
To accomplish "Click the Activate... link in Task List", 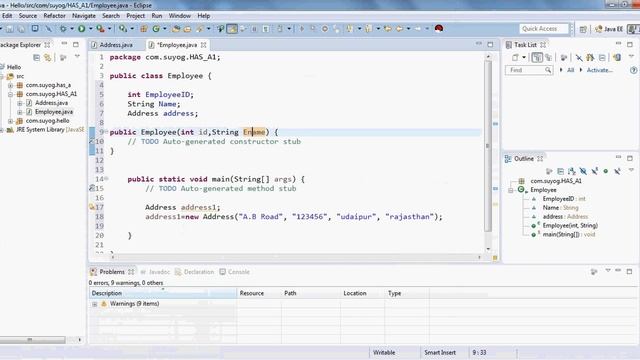I will [x=599, y=70].
